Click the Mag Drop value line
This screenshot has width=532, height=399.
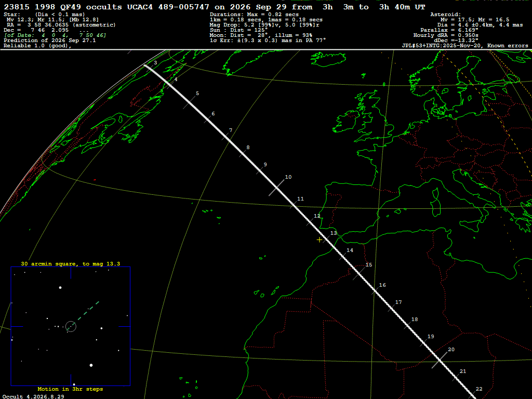264,25
